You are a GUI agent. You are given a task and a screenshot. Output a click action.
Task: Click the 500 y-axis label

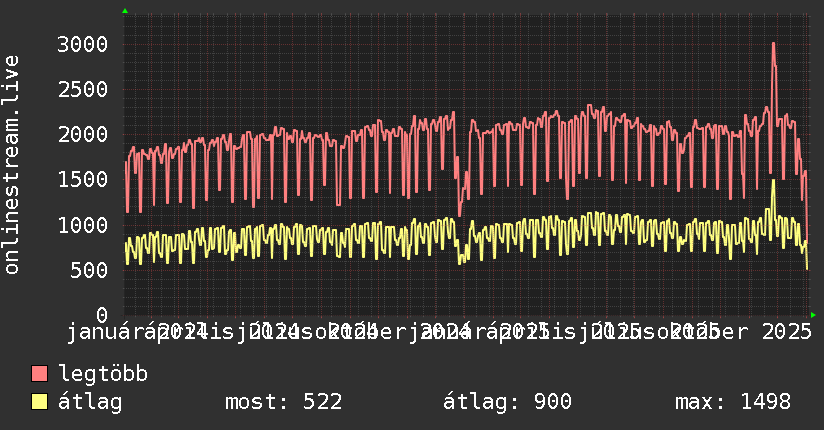coord(89,270)
